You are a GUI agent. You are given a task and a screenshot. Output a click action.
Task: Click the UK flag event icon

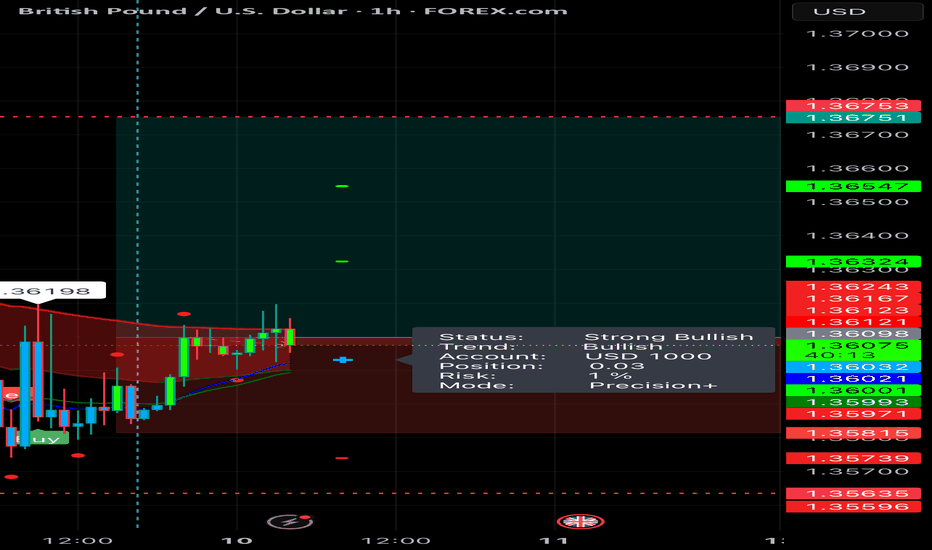(581, 521)
